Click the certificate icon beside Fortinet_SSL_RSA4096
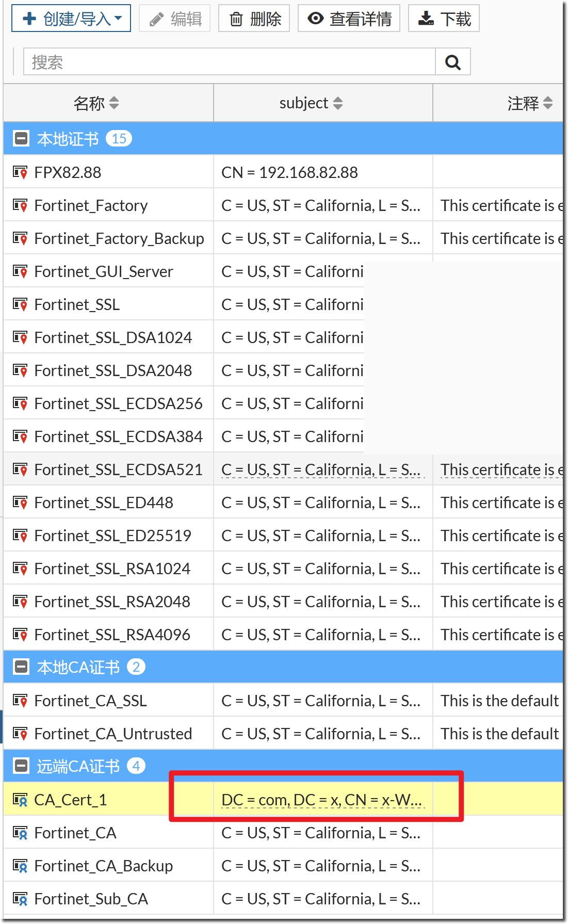Screen dimensions: 568x924 tap(20, 635)
